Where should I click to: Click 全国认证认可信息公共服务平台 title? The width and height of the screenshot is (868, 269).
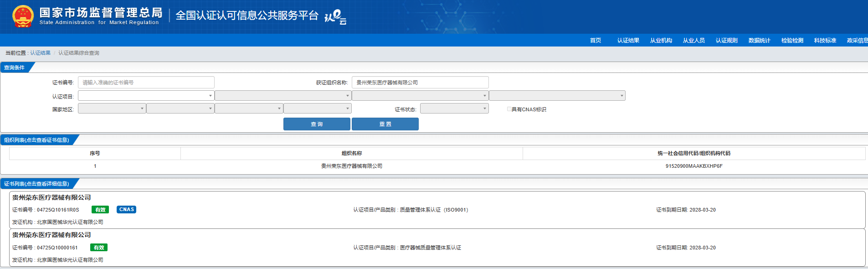[247, 16]
